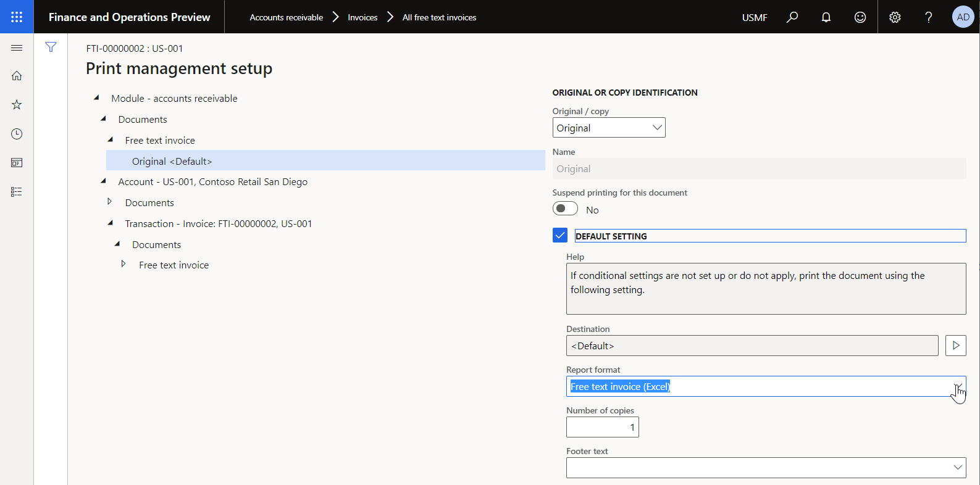980x485 pixels.
Task: Open Favorites star in sidebar
Action: [x=17, y=105]
